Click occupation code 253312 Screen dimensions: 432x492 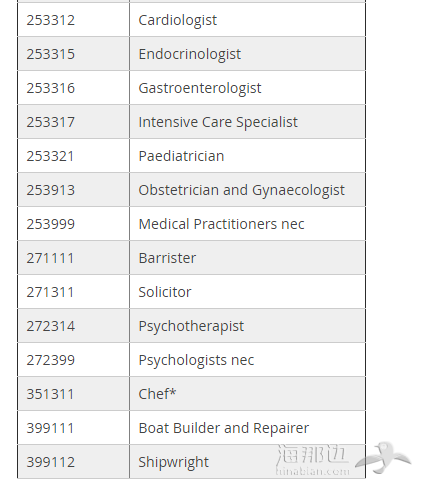(x=51, y=20)
